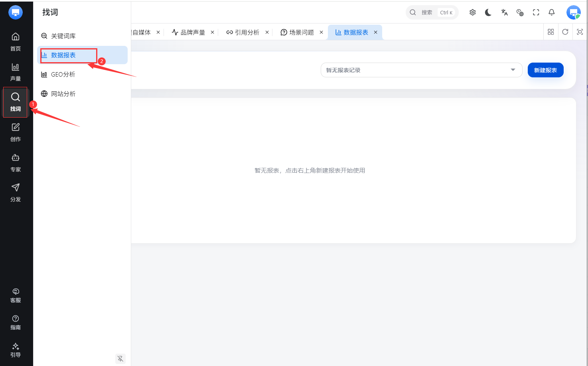Toggle dark mode moon icon
Screen dimensions: 588x366
(x=488, y=12)
